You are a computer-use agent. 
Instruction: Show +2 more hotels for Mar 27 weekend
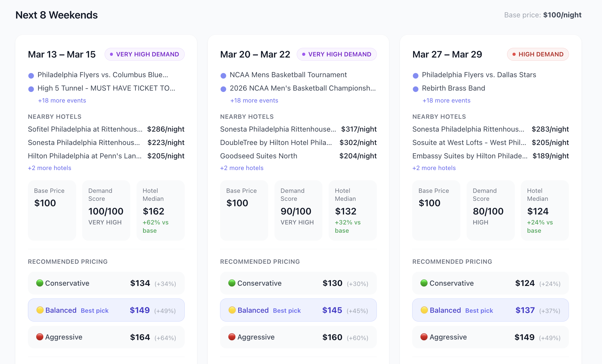[x=434, y=168]
